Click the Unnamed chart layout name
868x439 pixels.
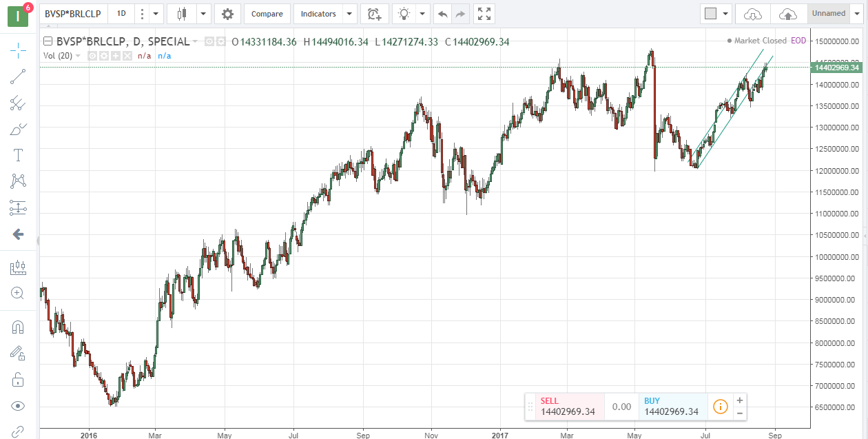pyautogui.click(x=829, y=14)
